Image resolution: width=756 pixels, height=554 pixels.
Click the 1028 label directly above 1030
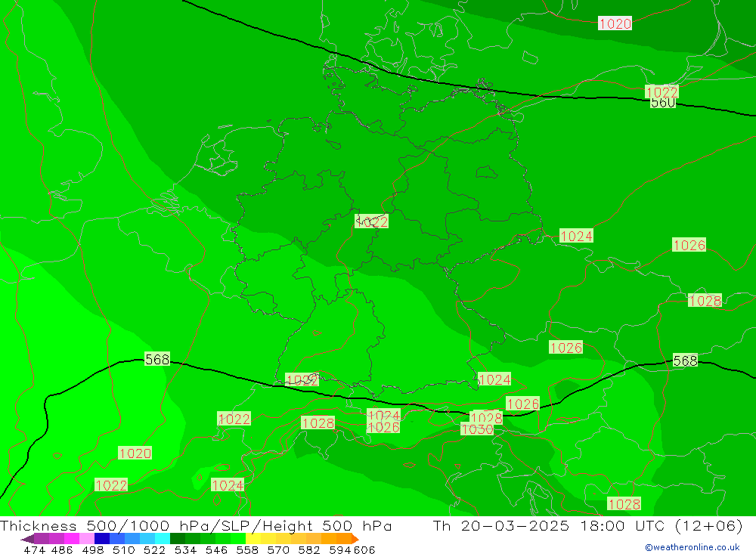[486, 417]
